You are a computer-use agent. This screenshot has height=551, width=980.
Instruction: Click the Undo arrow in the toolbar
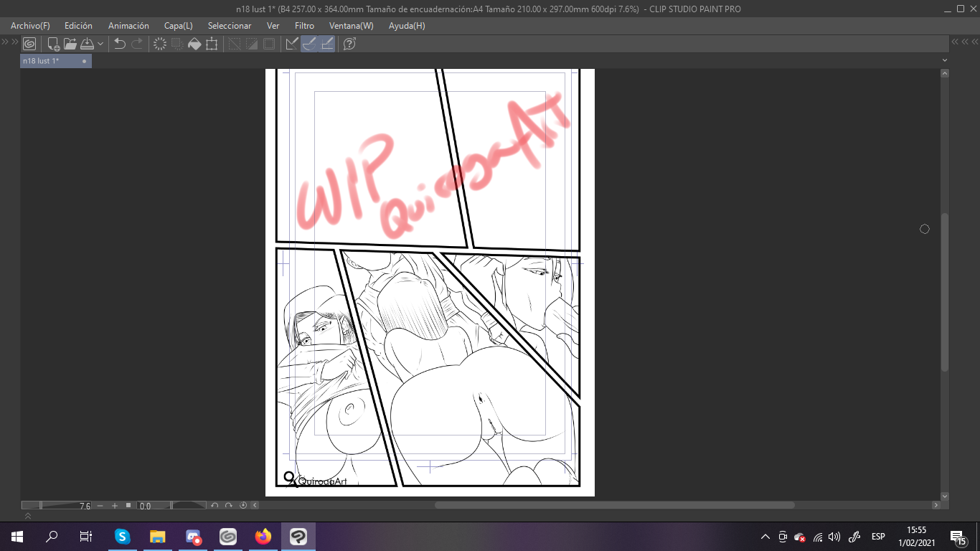pyautogui.click(x=120, y=44)
